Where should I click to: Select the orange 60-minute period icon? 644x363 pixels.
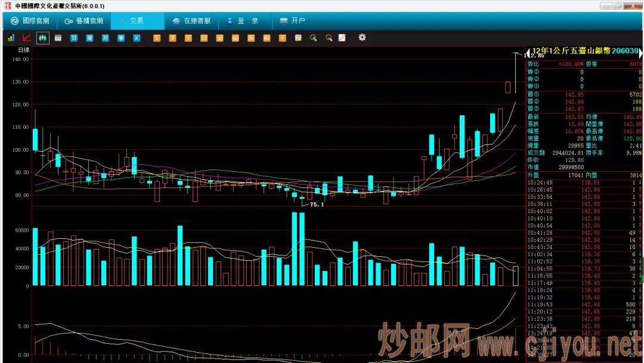tap(236, 38)
